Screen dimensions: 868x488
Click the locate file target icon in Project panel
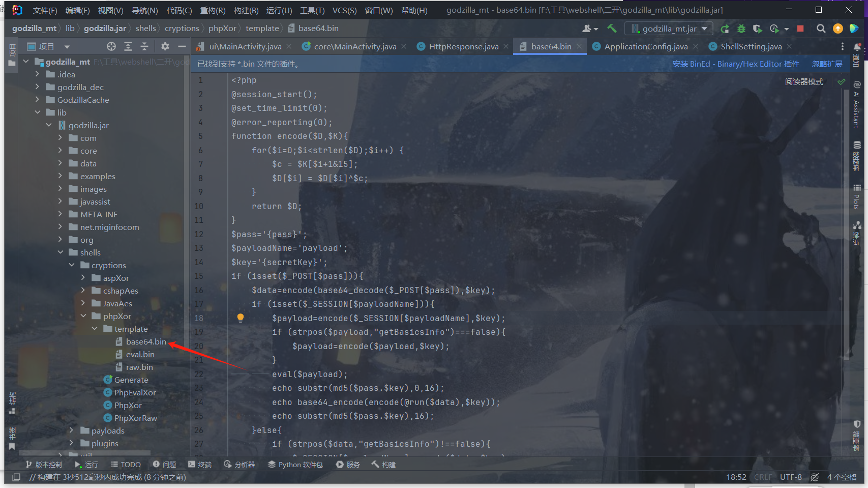pyautogui.click(x=111, y=46)
